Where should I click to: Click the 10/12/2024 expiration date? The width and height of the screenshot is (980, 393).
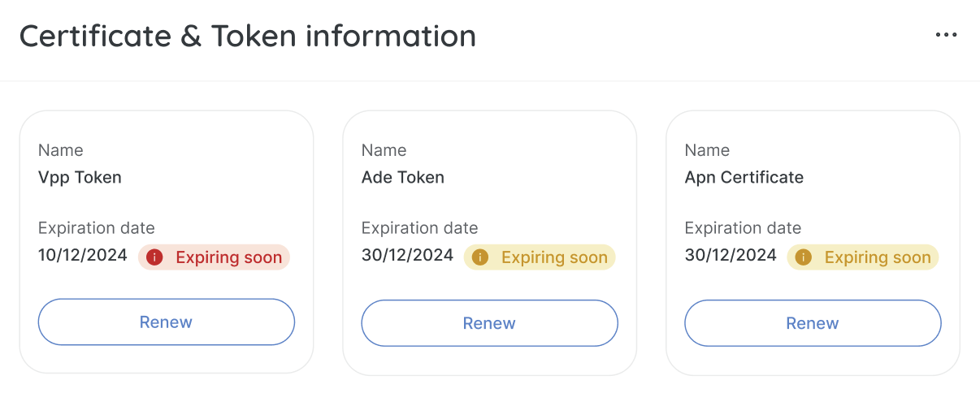tap(83, 256)
